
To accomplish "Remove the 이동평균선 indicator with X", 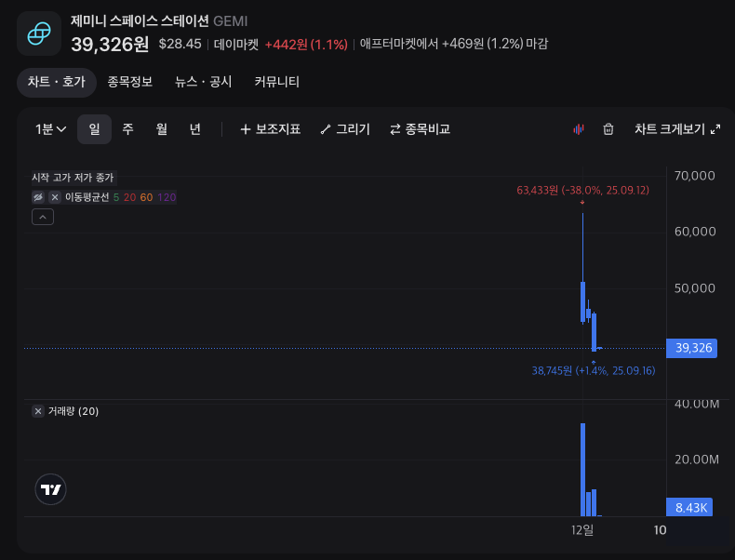I will tap(55, 197).
